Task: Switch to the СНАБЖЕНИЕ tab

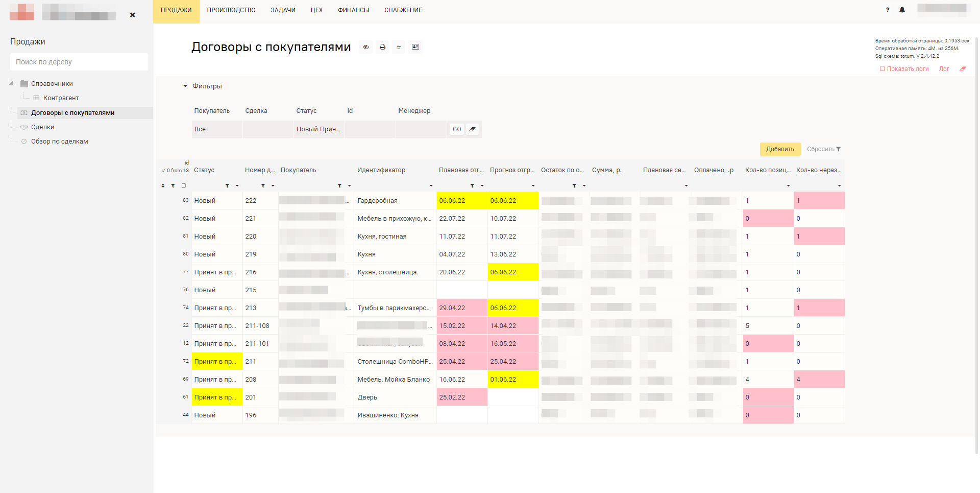Action: pyautogui.click(x=403, y=10)
